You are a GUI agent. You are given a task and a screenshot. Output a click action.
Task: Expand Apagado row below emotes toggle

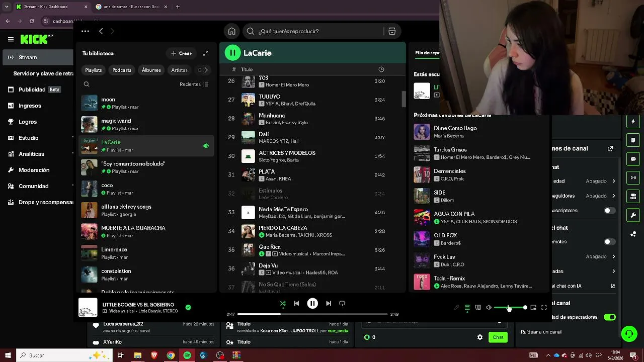click(600, 256)
